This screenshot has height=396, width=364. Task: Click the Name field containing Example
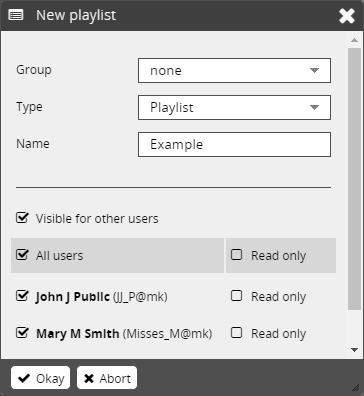(234, 144)
